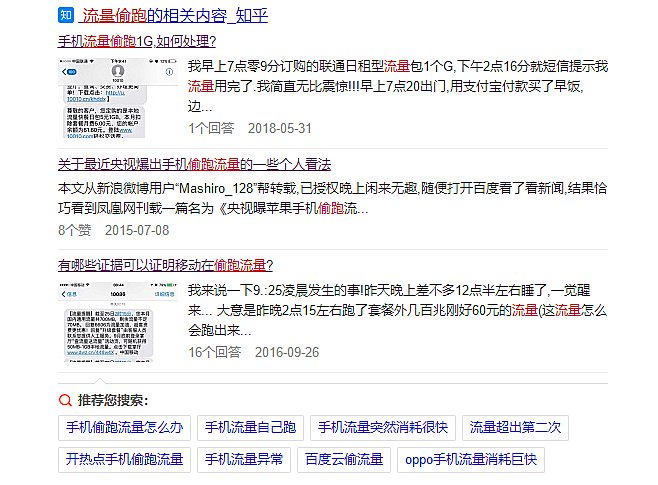Open the 手机流量偷跑1G,如何处理? question link
658x485 pixels.
(x=137, y=41)
